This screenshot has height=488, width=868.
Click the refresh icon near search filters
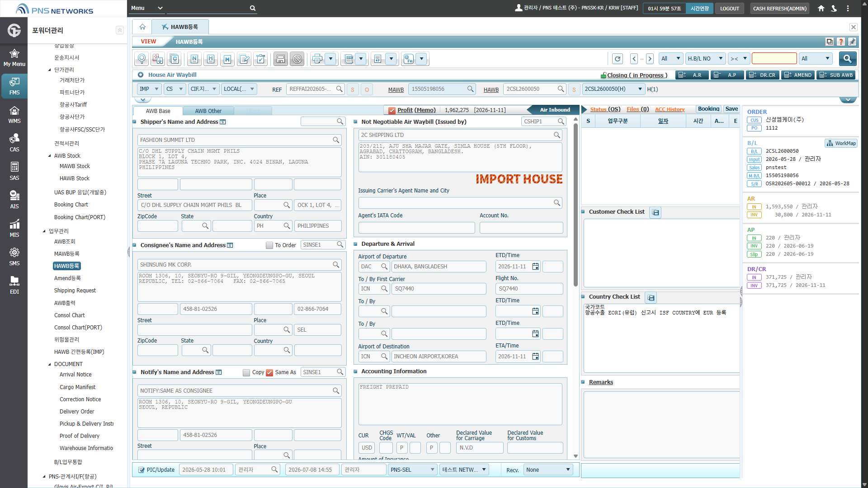click(x=618, y=59)
